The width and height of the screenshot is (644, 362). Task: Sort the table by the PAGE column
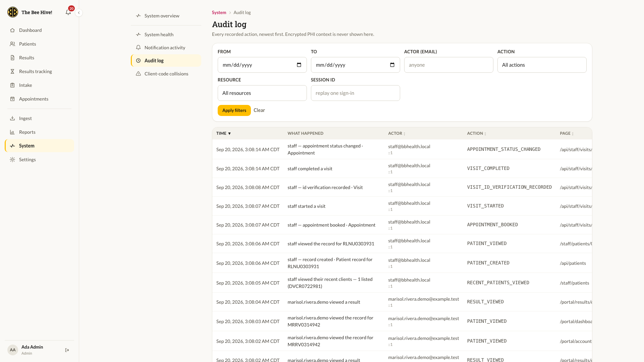tap(567, 133)
